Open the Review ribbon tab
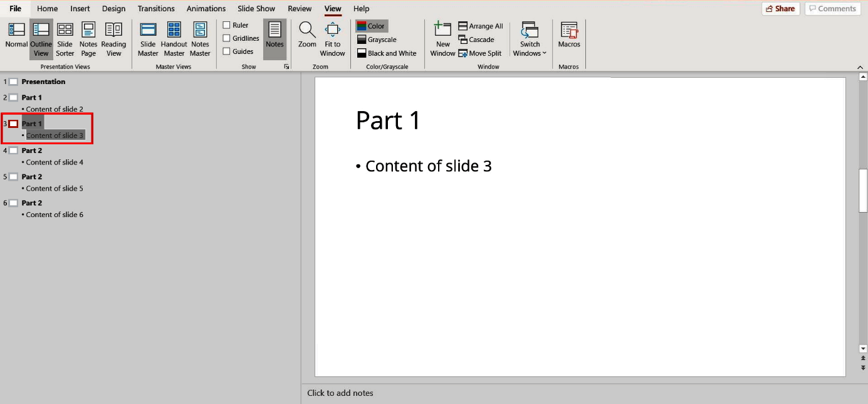 click(x=300, y=8)
